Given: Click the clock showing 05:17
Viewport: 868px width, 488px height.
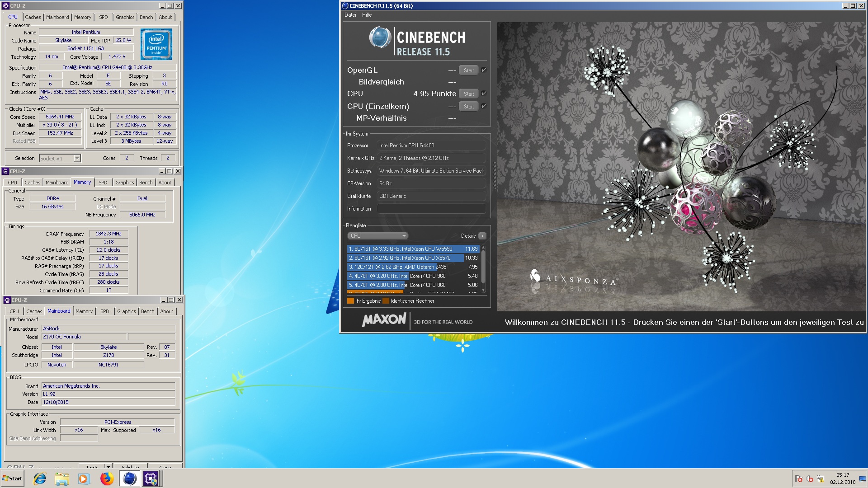Looking at the screenshot, I should [842, 475].
